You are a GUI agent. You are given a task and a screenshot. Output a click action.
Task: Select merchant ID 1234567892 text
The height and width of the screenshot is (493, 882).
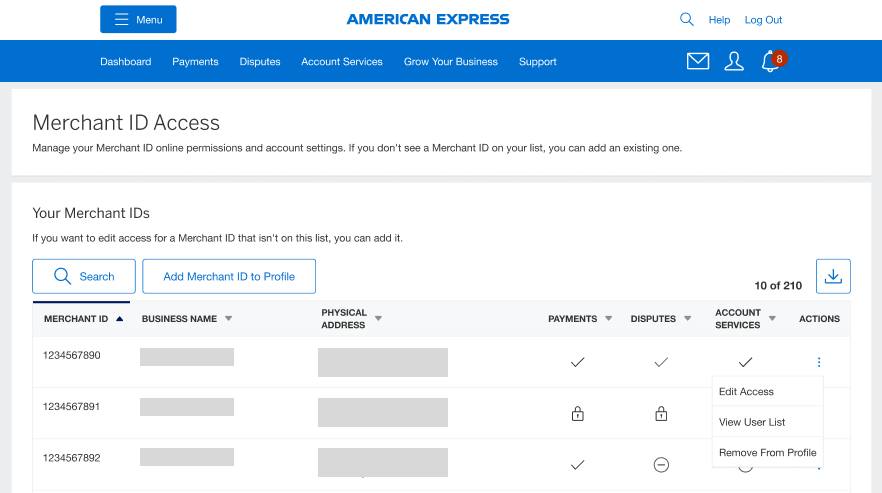71,458
